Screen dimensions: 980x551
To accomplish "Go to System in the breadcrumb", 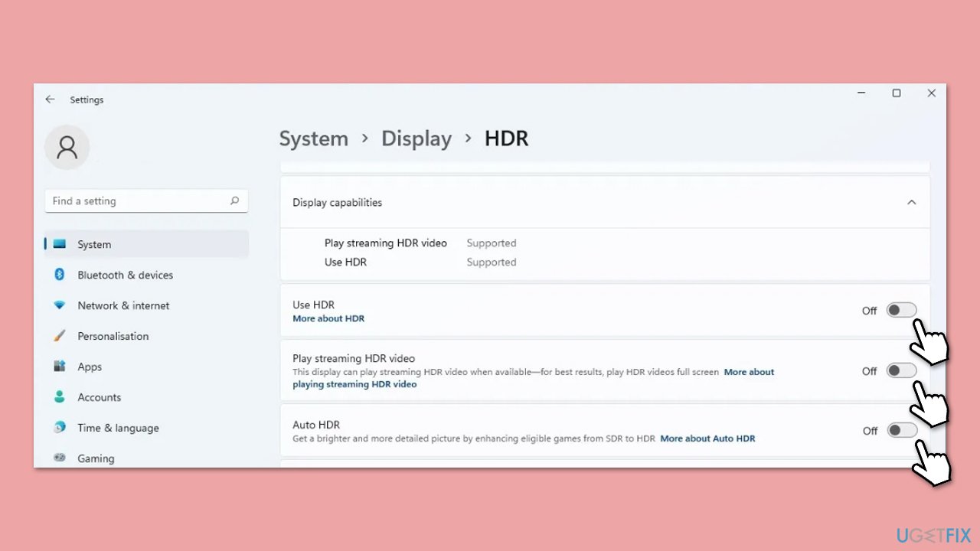I will point(313,139).
